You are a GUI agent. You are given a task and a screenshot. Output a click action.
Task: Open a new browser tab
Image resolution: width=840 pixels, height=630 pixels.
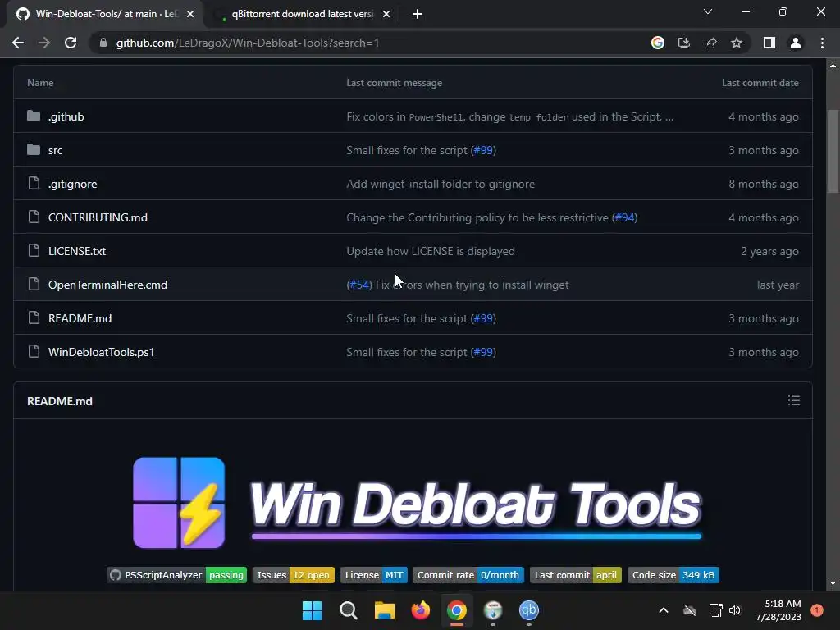[418, 15]
